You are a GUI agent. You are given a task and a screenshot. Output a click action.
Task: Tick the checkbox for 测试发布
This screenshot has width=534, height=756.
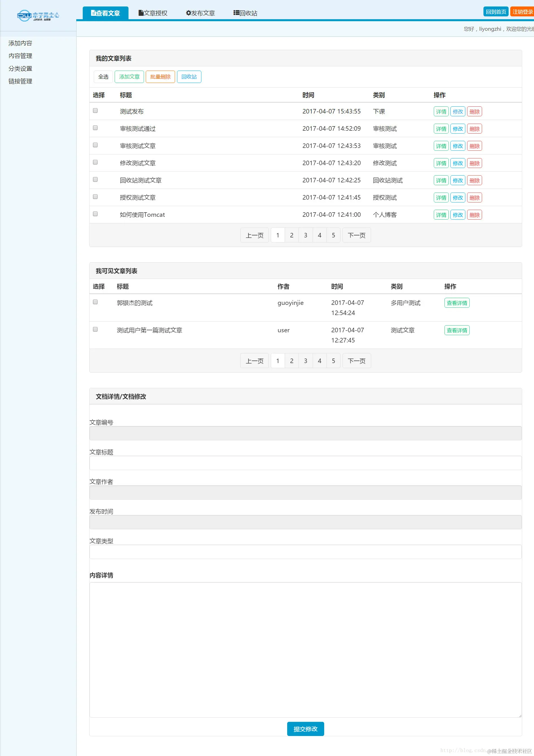tap(95, 111)
